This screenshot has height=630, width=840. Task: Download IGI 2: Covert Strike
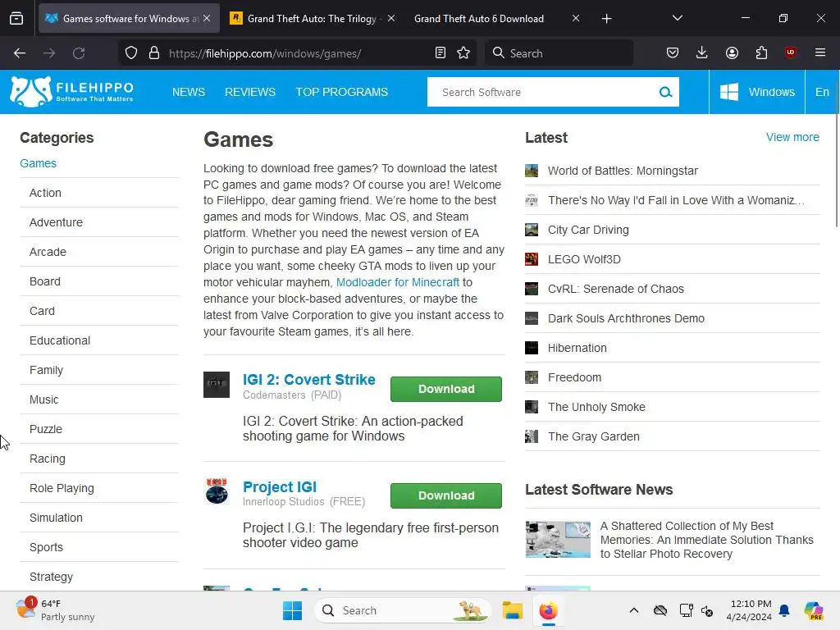click(446, 389)
